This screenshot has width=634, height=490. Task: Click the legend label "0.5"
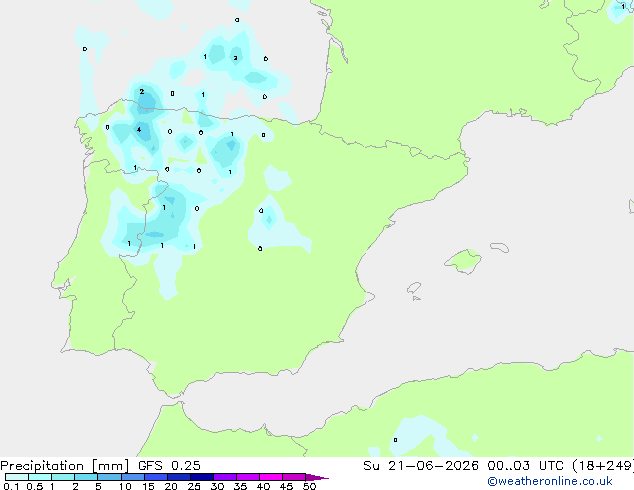point(34,486)
